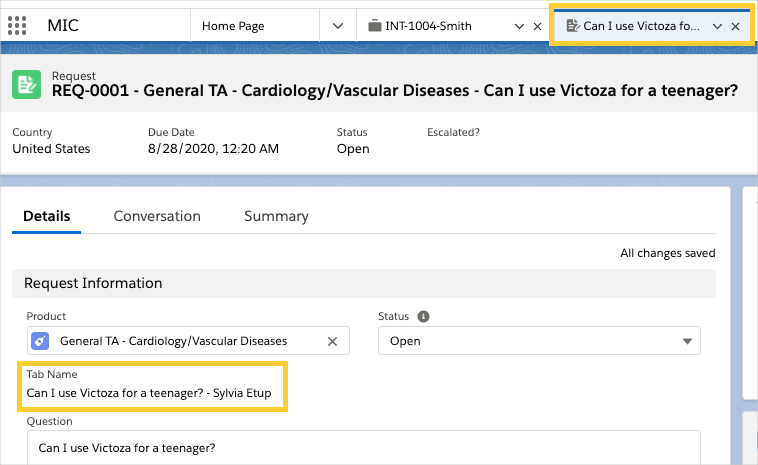The image size is (758, 465).
Task: Close the Can I use Victoza tab
Action: coord(736,26)
